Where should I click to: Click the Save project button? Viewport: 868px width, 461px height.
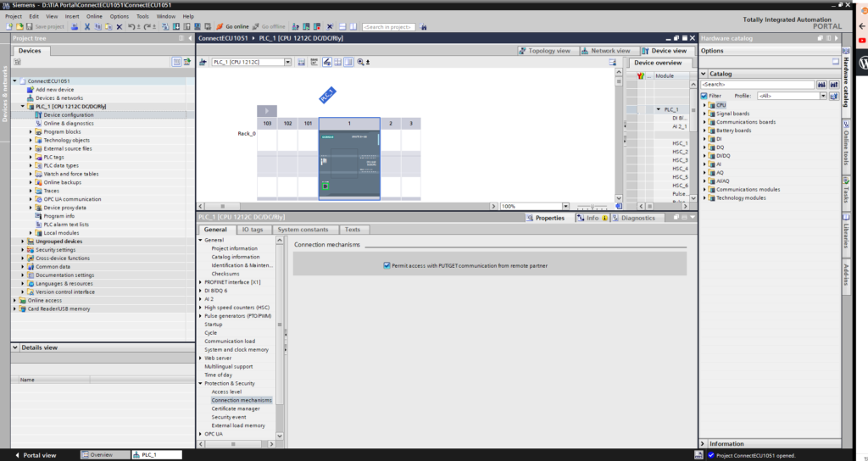46,26
